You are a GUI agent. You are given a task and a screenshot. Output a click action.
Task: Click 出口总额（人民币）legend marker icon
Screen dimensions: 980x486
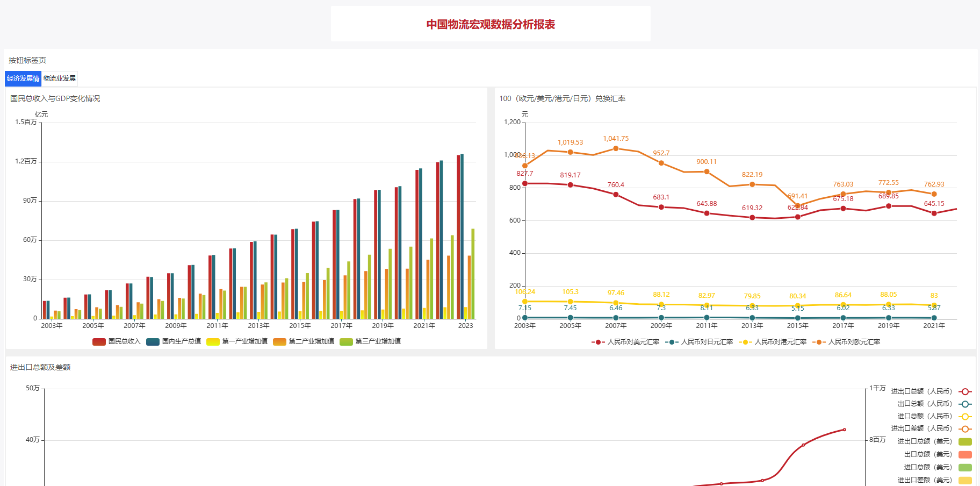[x=965, y=404]
